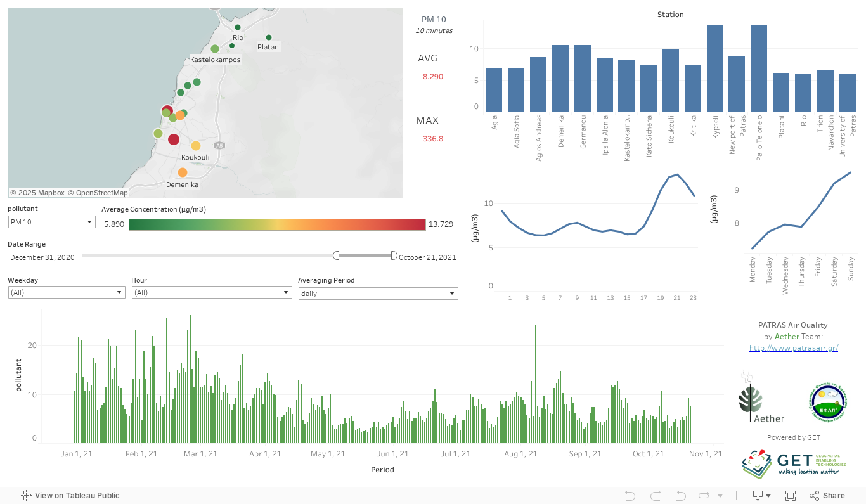Click hour 21 label on hourly chart
Screen dimensions: 866x504
click(677, 298)
